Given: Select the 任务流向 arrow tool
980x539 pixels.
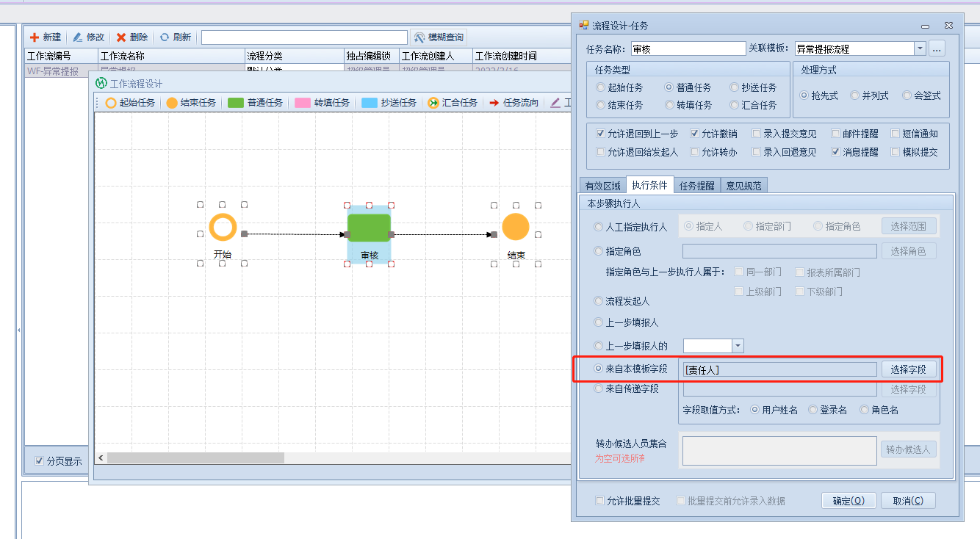Looking at the screenshot, I should (494, 103).
